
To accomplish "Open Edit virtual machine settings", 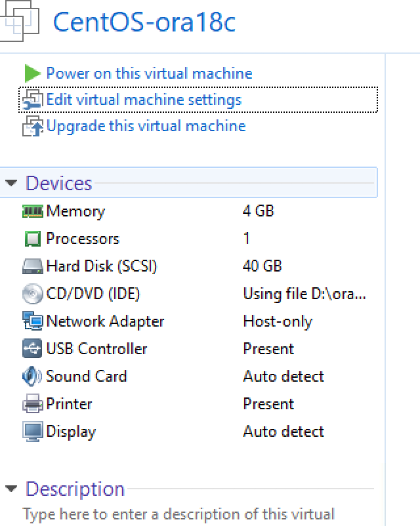I will [144, 100].
